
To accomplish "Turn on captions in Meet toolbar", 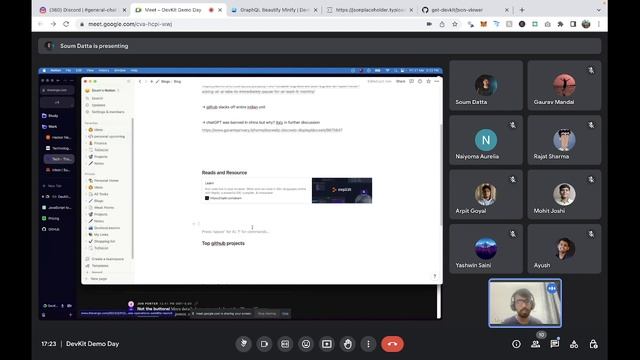I will (285, 344).
